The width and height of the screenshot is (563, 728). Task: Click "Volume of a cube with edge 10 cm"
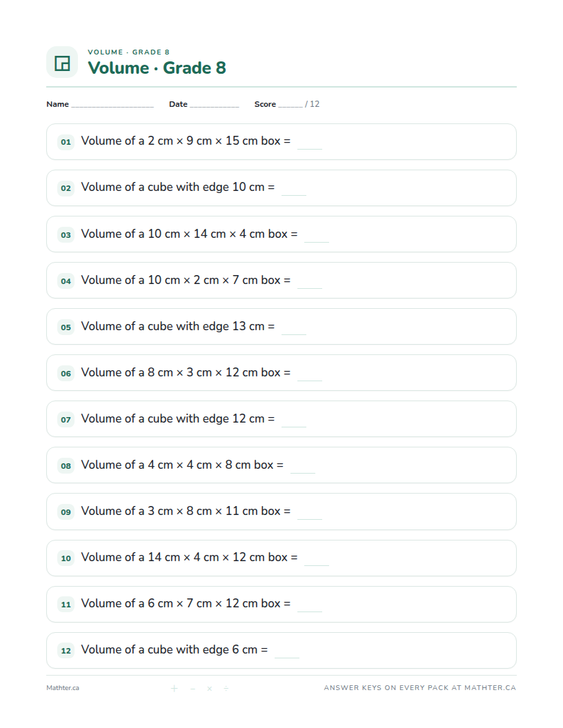click(x=172, y=187)
